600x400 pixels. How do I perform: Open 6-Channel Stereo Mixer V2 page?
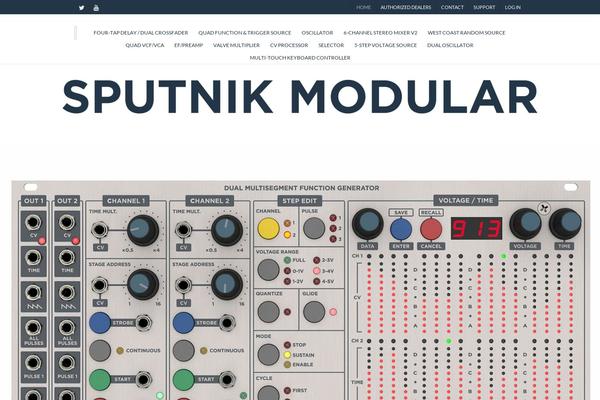click(380, 33)
